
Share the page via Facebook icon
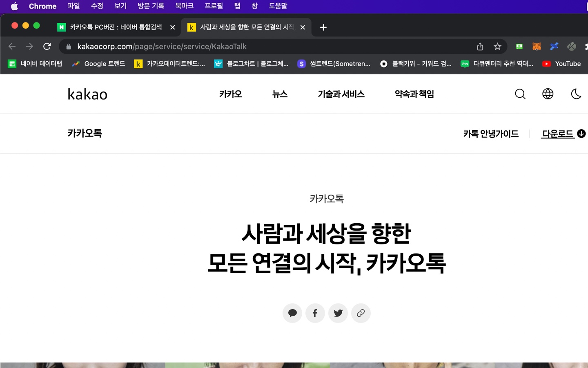coord(315,313)
